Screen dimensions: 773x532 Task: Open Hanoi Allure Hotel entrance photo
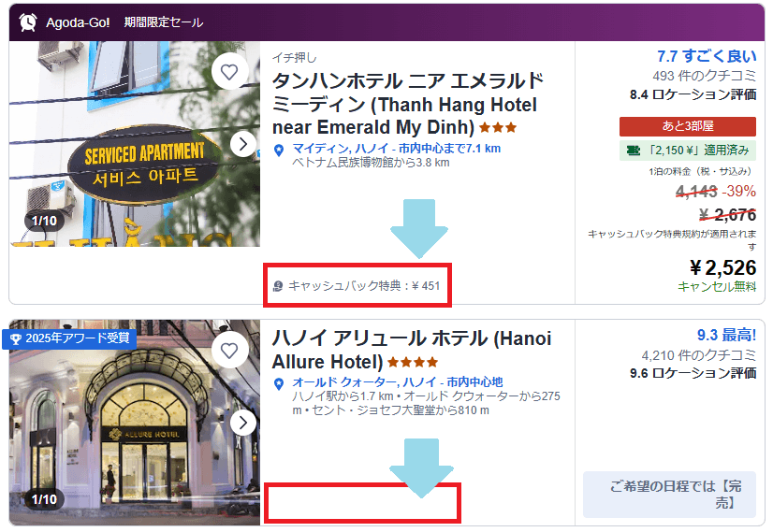coord(134,423)
